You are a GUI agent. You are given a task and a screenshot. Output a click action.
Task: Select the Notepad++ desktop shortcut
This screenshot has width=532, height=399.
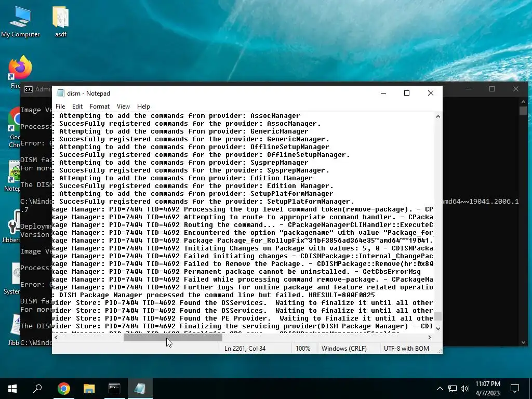(x=14, y=171)
